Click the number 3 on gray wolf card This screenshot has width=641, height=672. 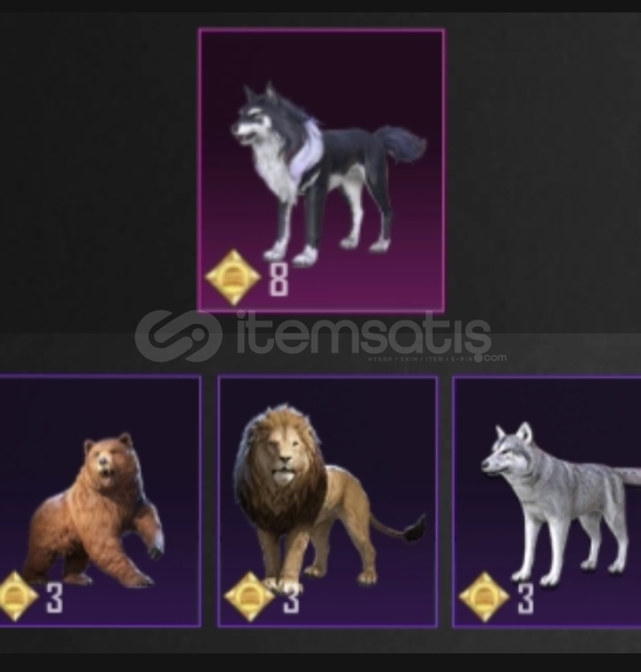pyautogui.click(x=526, y=598)
